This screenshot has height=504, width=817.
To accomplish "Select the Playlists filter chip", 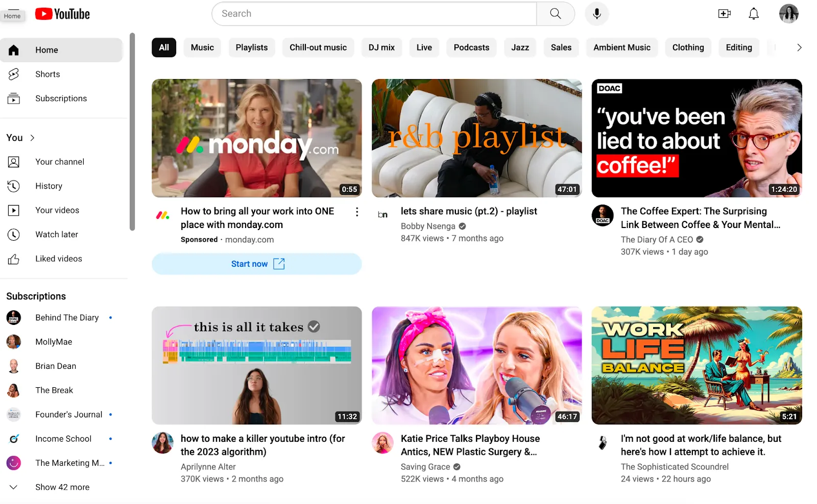I will [252, 47].
